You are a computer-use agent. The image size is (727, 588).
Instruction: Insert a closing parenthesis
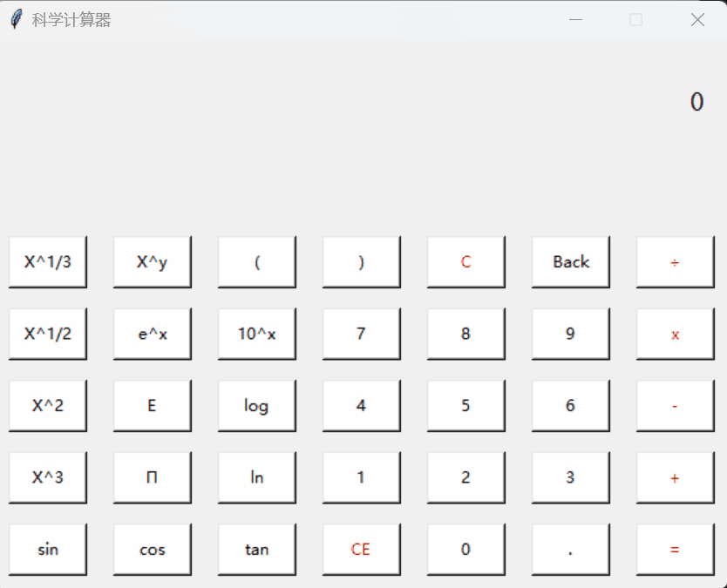click(362, 262)
